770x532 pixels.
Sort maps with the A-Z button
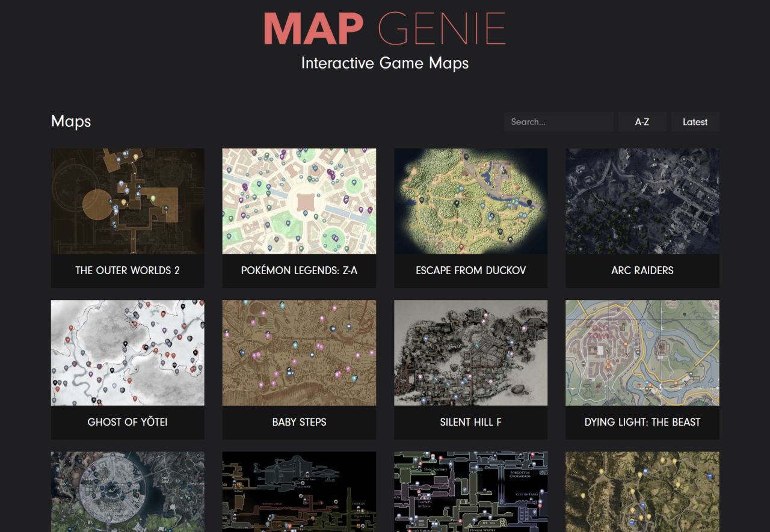(642, 122)
